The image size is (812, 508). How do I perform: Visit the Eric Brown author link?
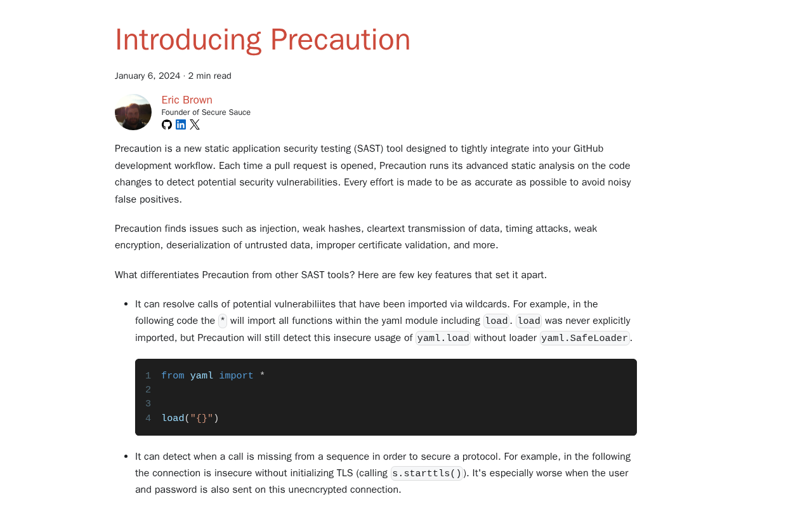[x=187, y=100]
